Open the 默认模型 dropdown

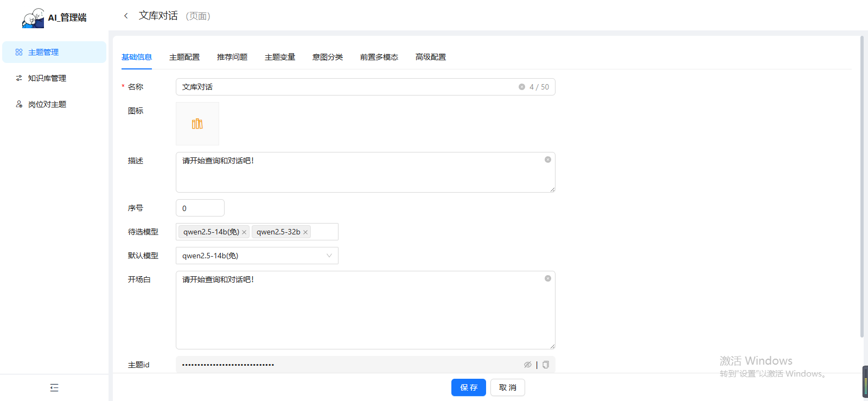coord(257,256)
